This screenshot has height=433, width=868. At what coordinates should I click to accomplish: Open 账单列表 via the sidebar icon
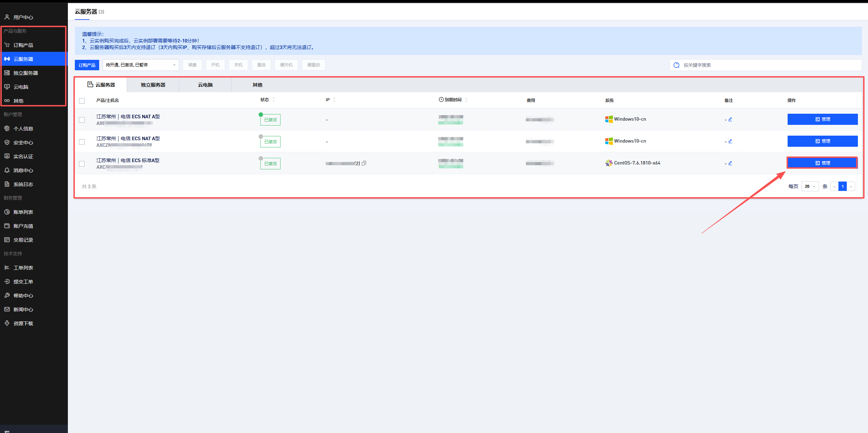(x=7, y=212)
